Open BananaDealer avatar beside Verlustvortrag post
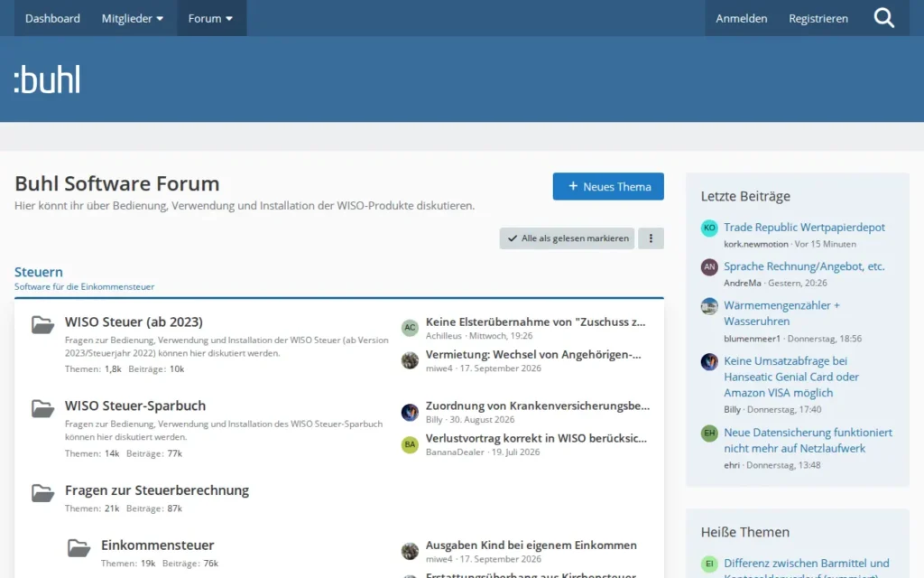Screen dimensions: 924x578 (x=410, y=444)
